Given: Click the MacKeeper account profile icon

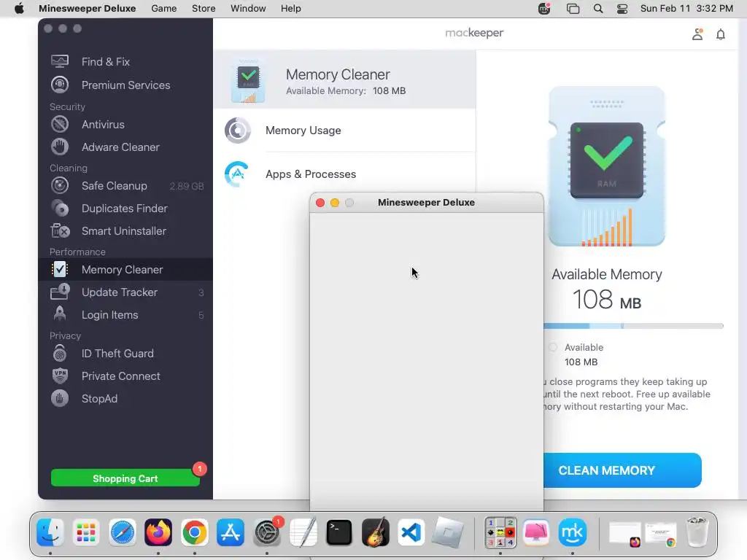Looking at the screenshot, I should [697, 34].
